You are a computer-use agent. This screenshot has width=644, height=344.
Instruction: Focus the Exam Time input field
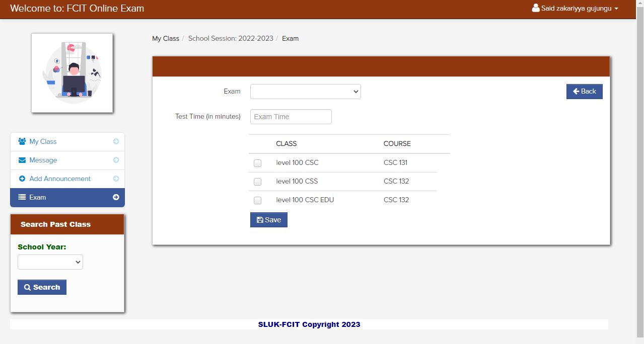click(x=291, y=117)
